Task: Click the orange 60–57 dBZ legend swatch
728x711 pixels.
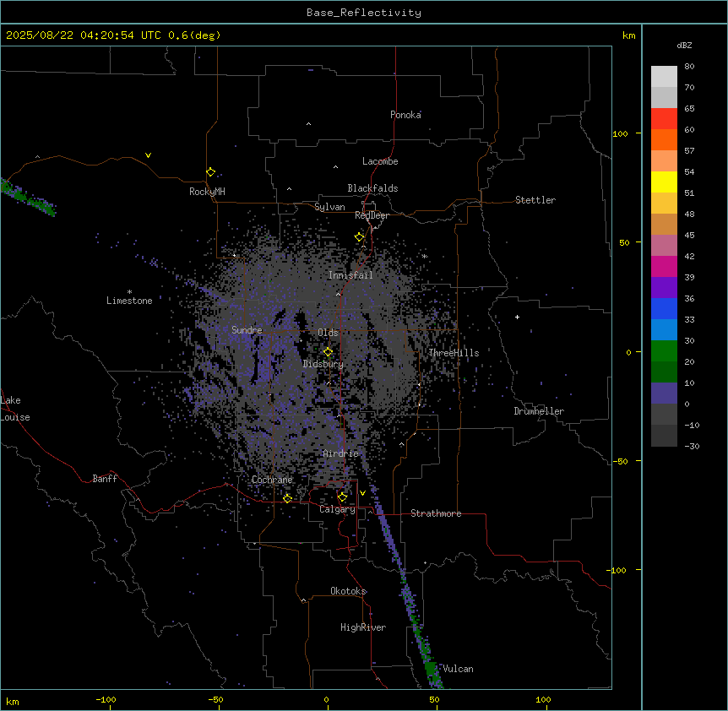Action: point(664,139)
